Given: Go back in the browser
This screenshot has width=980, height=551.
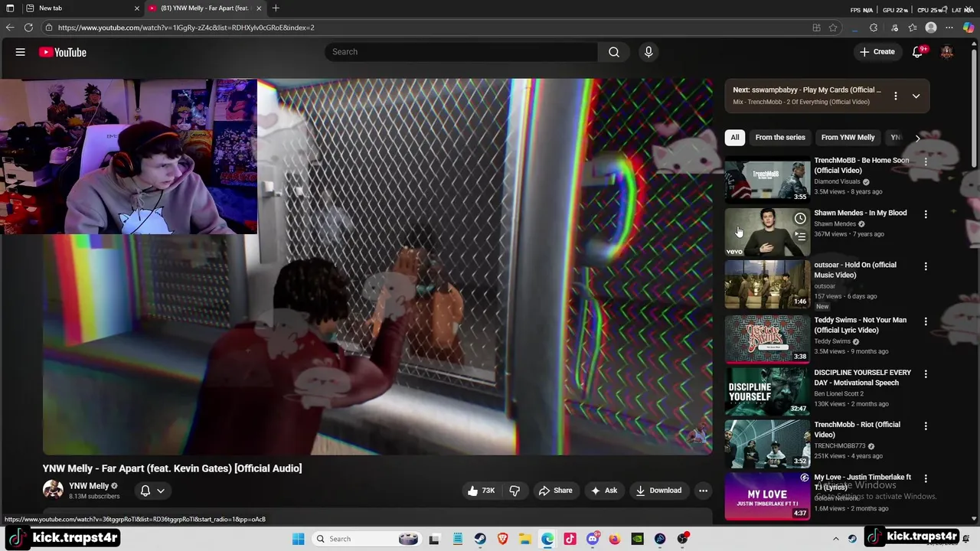Looking at the screenshot, I should click(10, 28).
